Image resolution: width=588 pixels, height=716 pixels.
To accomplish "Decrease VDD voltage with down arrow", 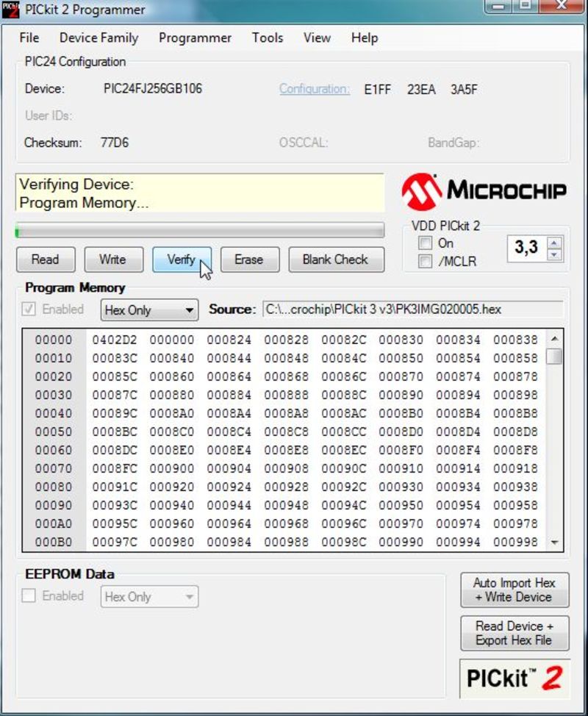I will click(x=555, y=254).
